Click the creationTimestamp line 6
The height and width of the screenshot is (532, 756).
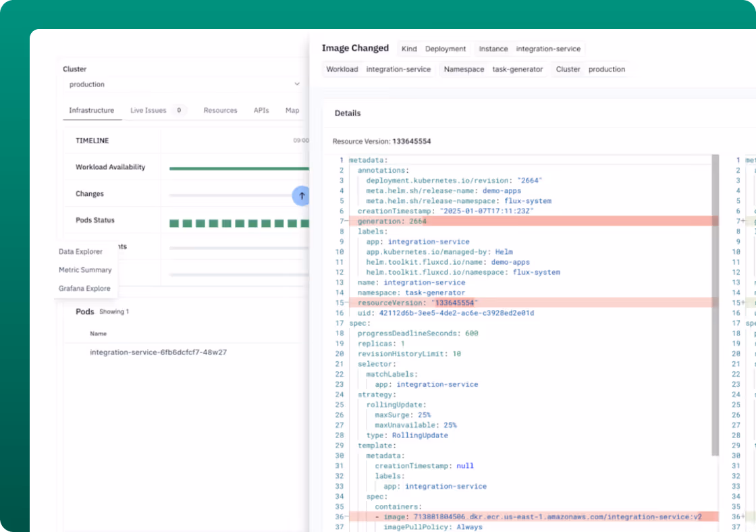[446, 211]
